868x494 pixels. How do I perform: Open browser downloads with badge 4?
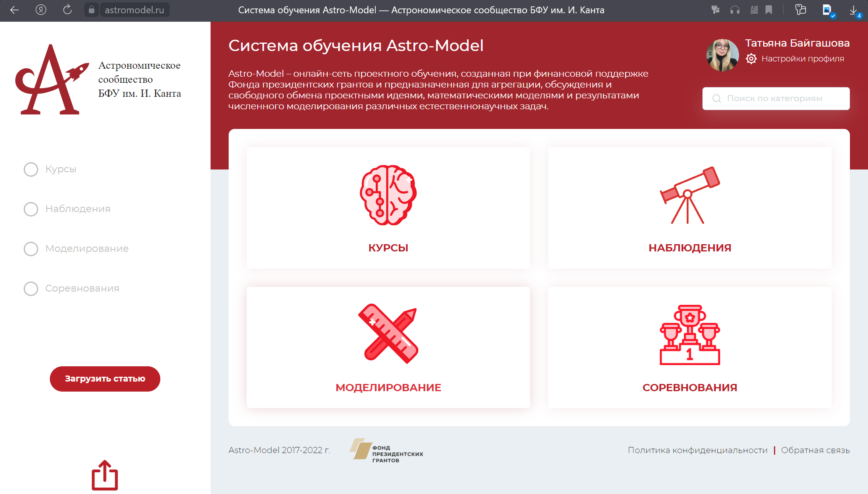pyautogui.click(x=854, y=10)
